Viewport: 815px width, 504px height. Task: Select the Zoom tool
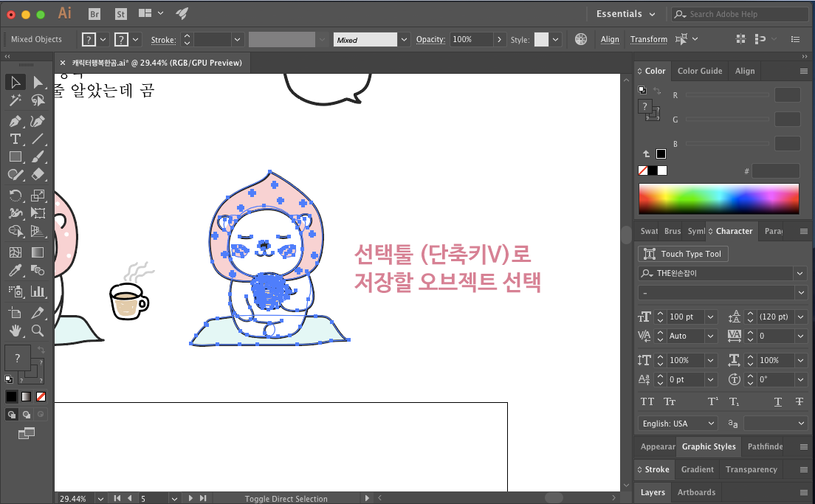click(38, 331)
